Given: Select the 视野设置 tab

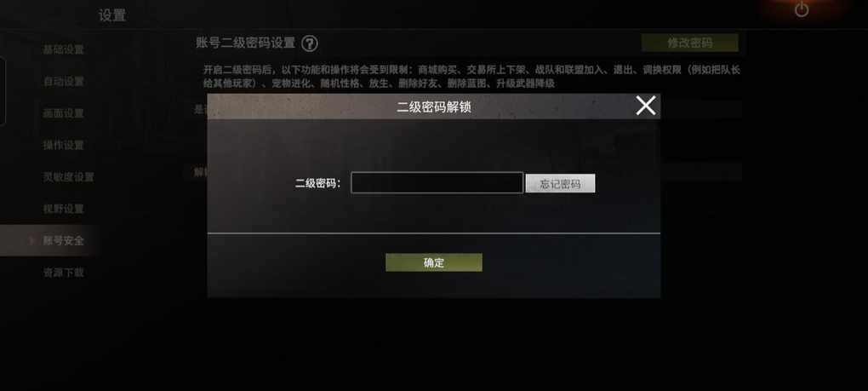Looking at the screenshot, I should pos(64,209).
